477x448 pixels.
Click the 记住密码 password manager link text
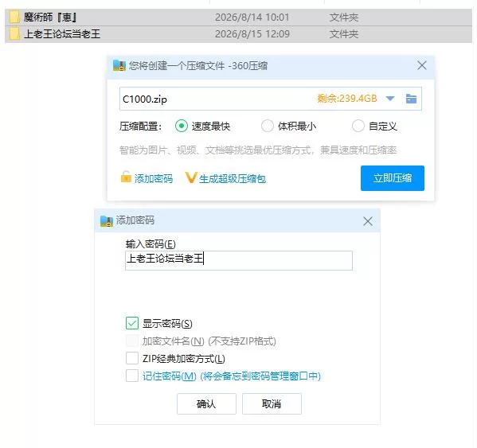tap(232, 376)
